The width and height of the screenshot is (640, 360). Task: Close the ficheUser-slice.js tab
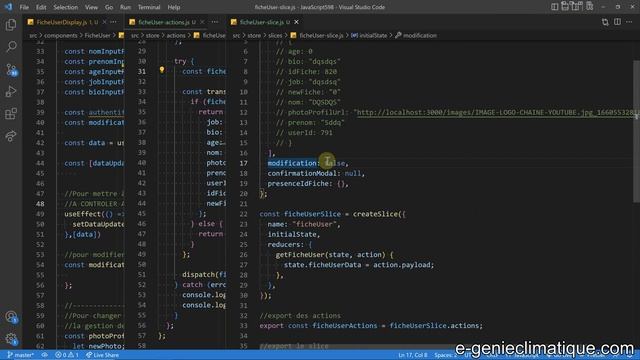296,22
